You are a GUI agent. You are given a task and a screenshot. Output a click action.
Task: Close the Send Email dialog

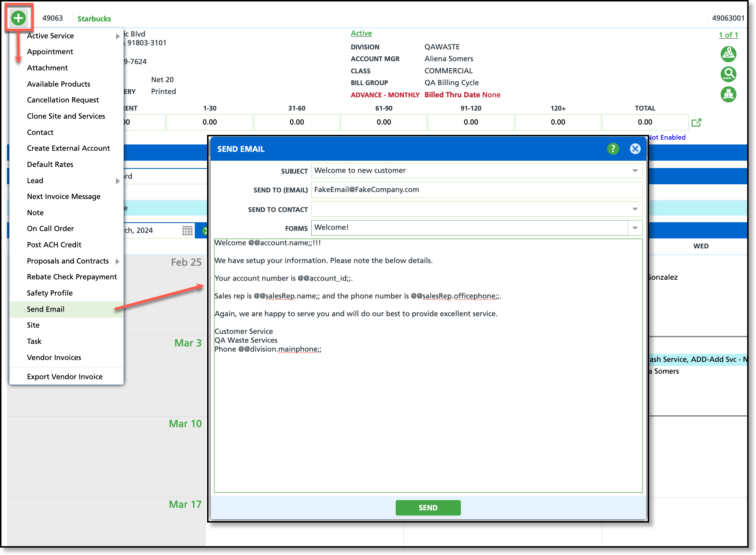(635, 149)
